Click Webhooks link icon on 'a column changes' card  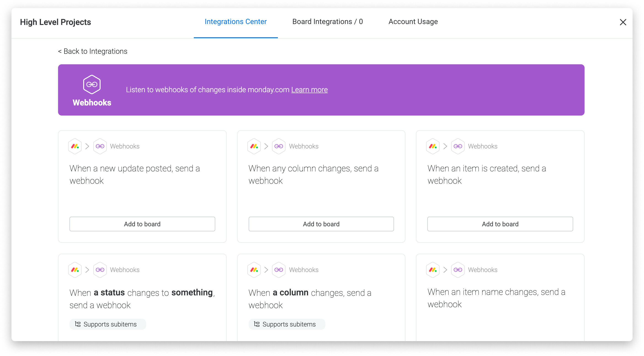click(279, 270)
